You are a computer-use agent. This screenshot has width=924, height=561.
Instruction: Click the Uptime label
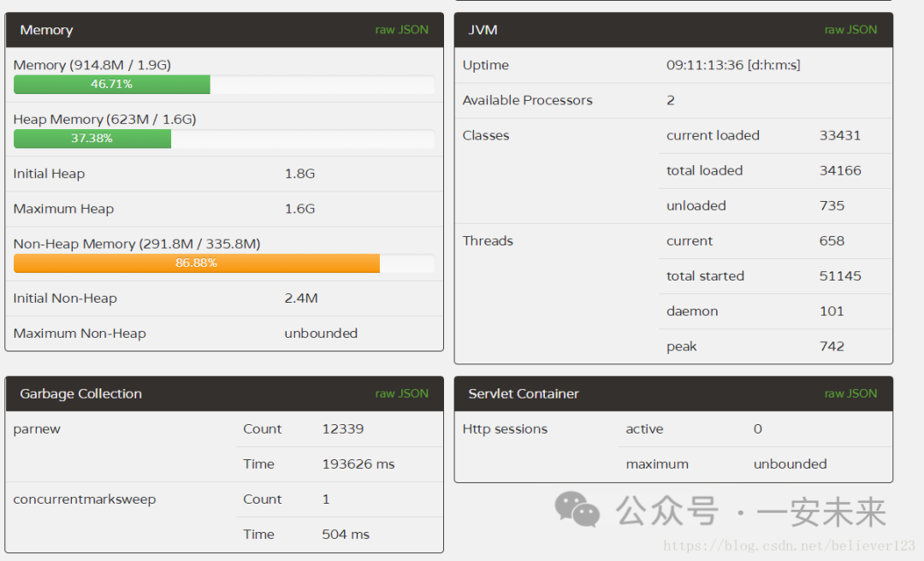coord(486,65)
